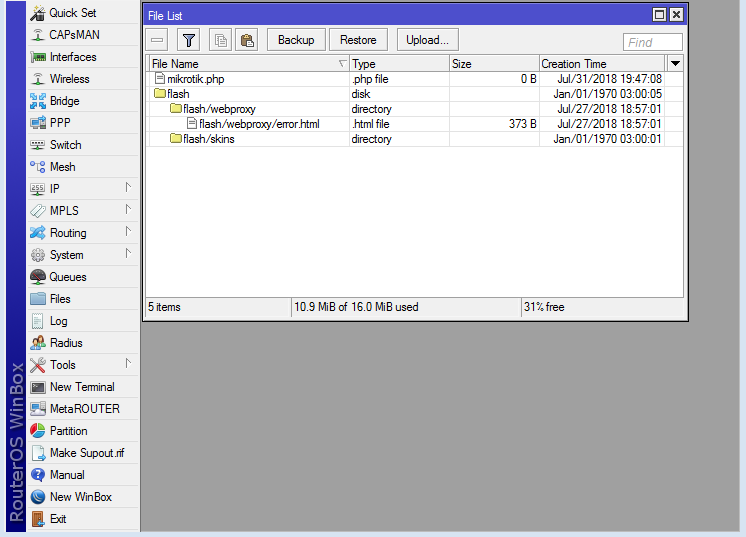Click the remove (minus) toolbar button

tap(157, 40)
